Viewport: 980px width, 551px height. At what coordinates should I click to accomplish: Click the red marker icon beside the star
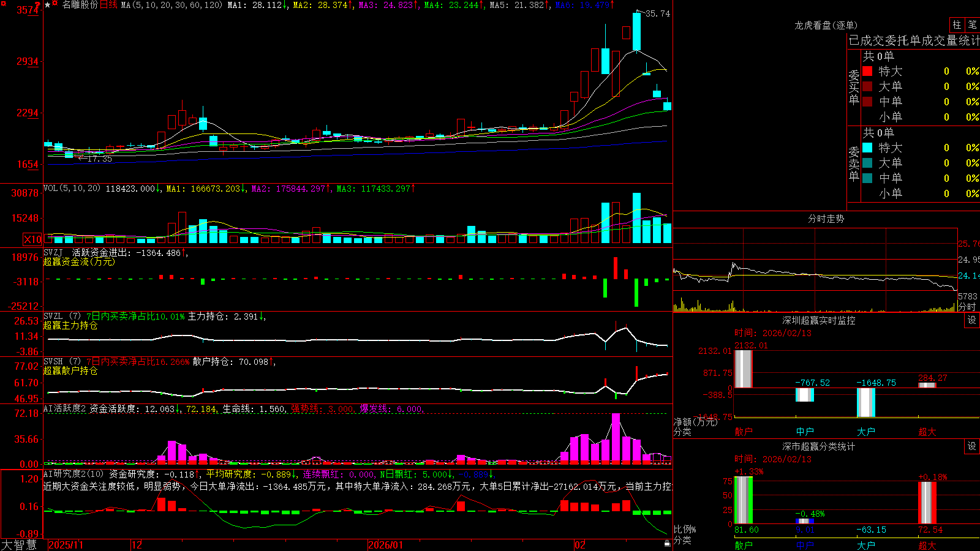(55, 4)
